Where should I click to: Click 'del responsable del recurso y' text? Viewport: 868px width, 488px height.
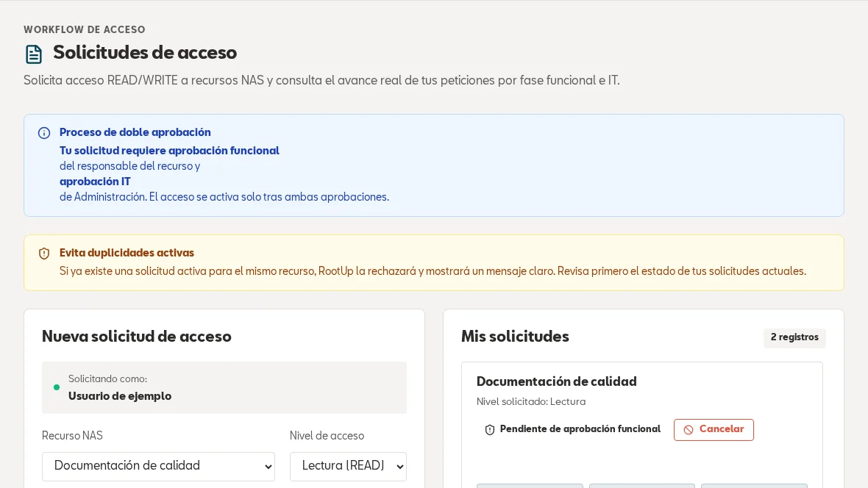(x=130, y=166)
